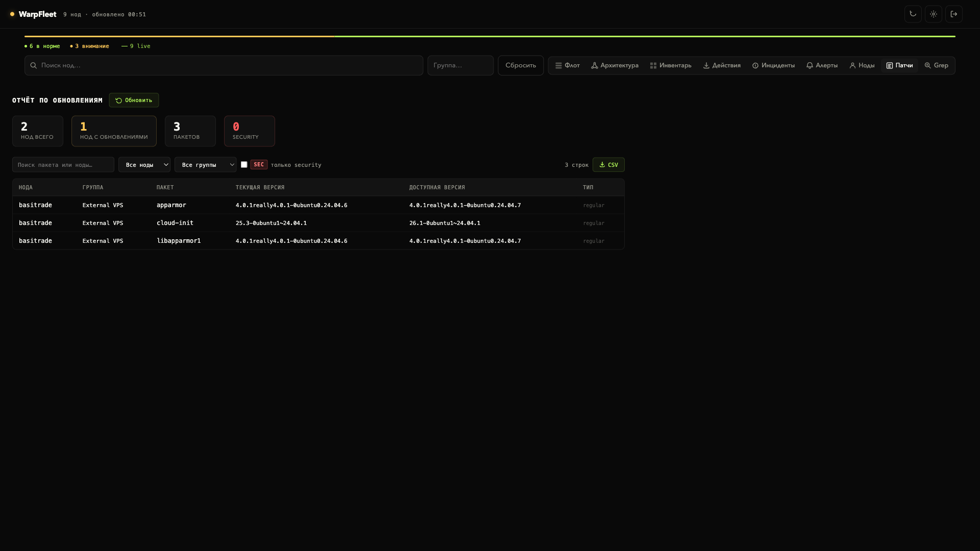Select the cloud-init package cell

(x=175, y=223)
